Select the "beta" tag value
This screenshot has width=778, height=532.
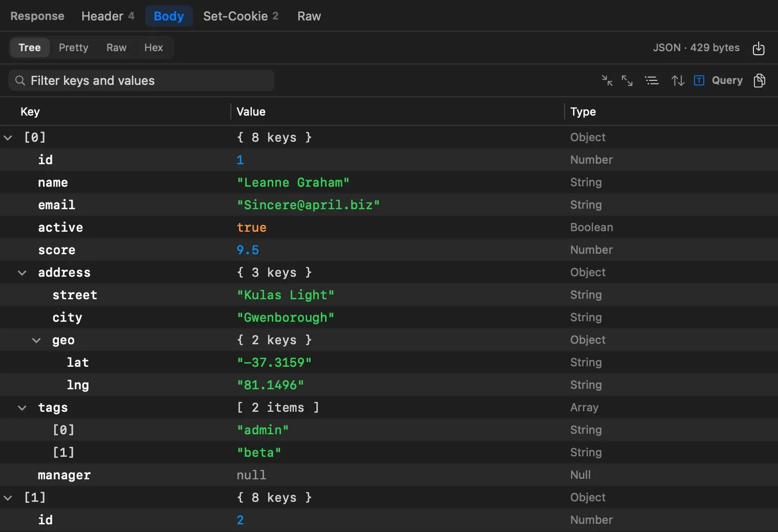point(259,453)
